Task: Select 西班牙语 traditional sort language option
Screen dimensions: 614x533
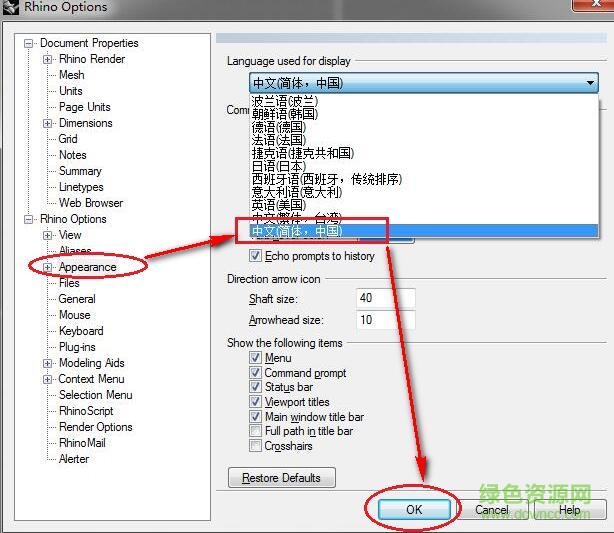Action: pyautogui.click(x=424, y=179)
